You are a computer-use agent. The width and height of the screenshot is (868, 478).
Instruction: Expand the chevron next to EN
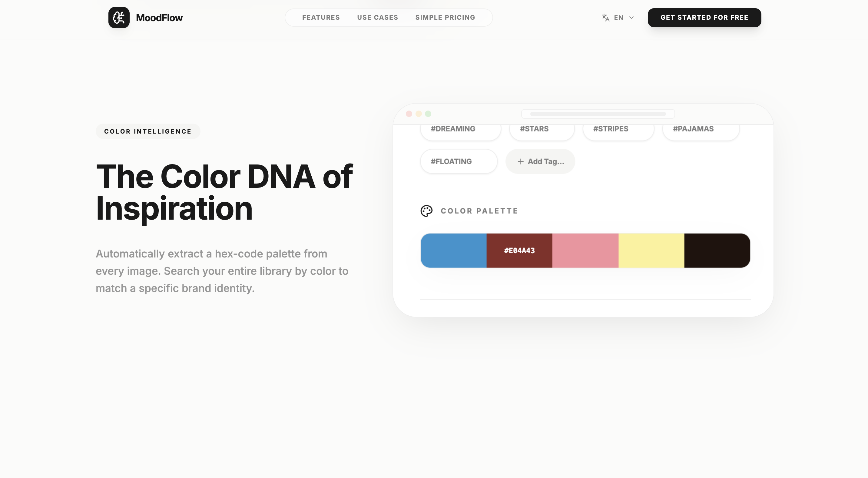coord(631,18)
